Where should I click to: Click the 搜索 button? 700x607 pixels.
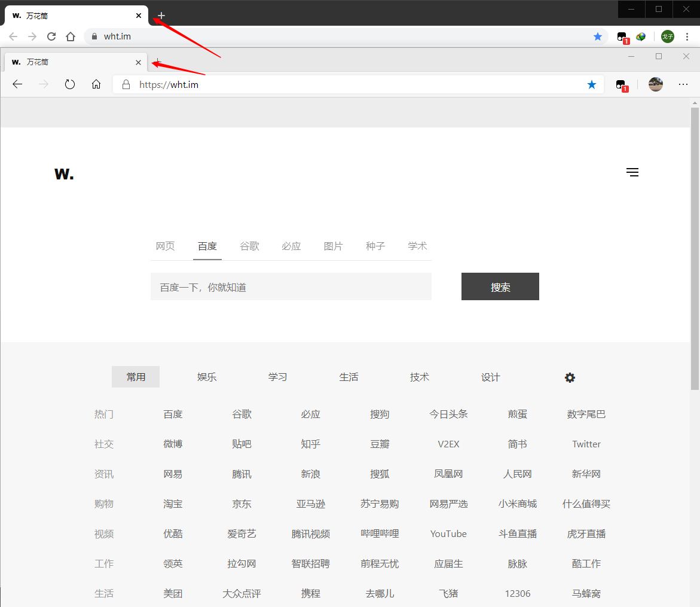click(500, 286)
